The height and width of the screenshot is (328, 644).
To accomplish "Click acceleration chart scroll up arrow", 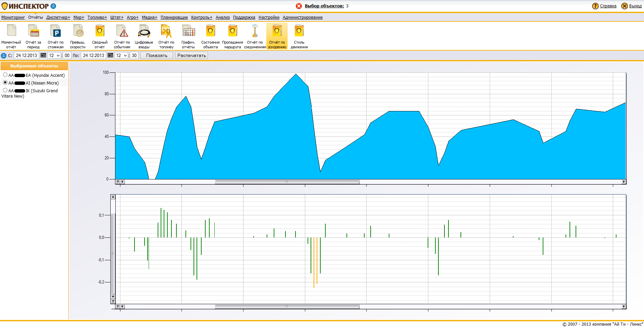I will coord(113,197).
